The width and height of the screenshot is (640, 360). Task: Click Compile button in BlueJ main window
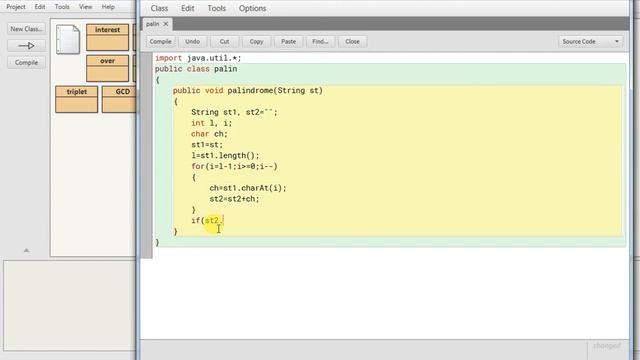click(x=27, y=62)
